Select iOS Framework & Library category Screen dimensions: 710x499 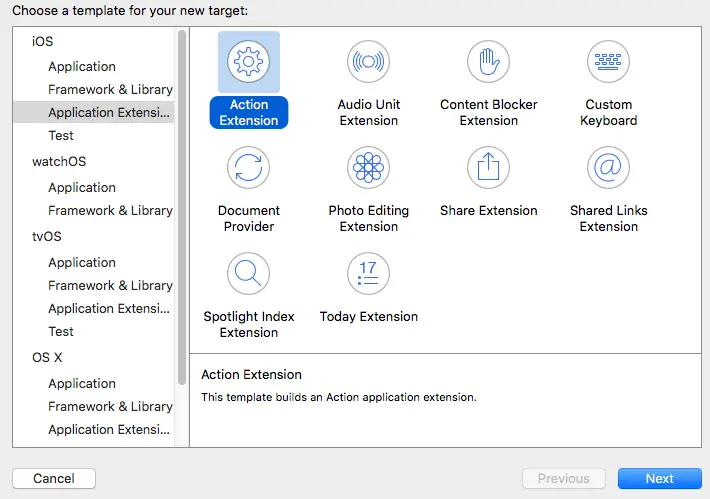(x=110, y=89)
